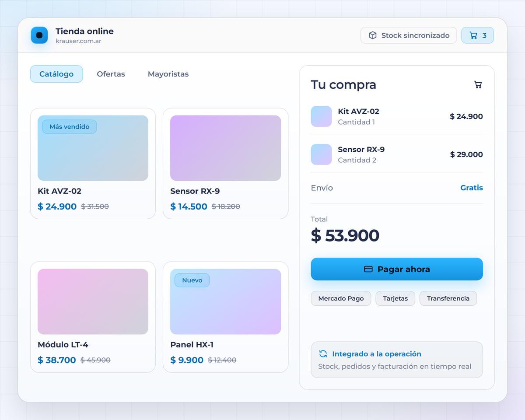Screen dimensions: 525x420
Task: Open the Kit AVZ-02 product image
Action: click(x=93, y=148)
